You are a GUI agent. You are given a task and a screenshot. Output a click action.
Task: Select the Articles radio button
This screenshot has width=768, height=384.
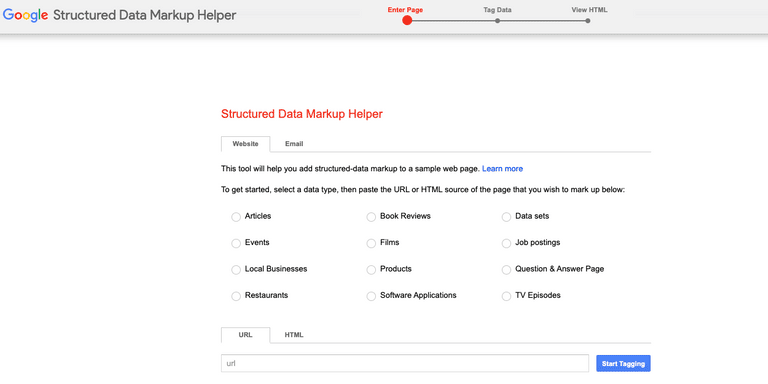click(236, 217)
